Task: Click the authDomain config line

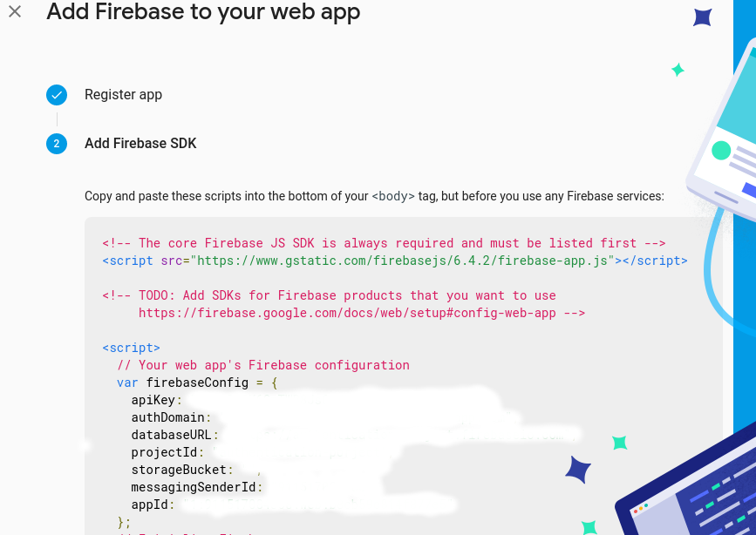Action: click(171, 417)
